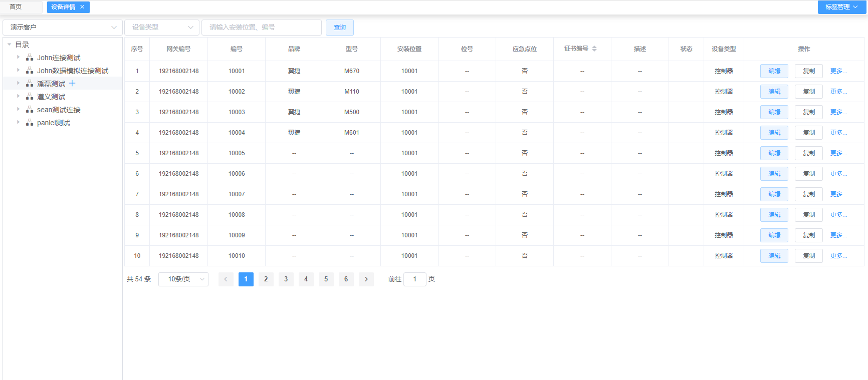Click the previous page left arrow

pos(226,279)
